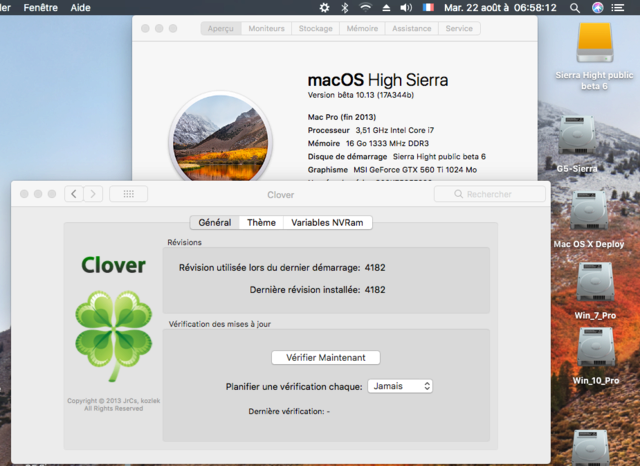Open the gear icon in menu bar
640x466 pixels.
[324, 7]
